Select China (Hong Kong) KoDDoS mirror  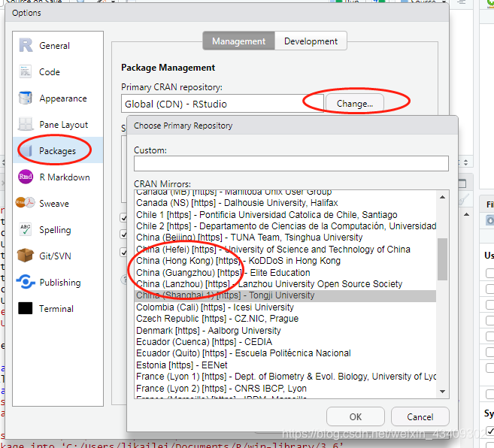285,261
